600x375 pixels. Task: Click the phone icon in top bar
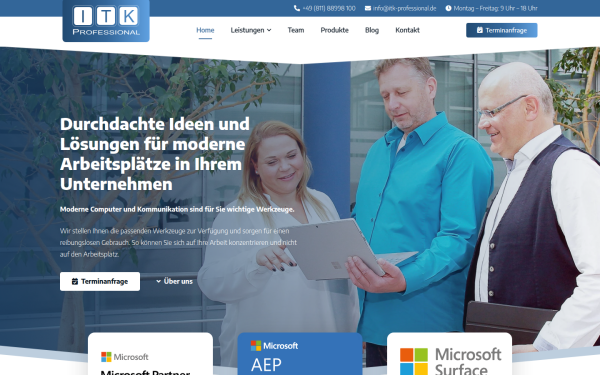pyautogui.click(x=297, y=8)
